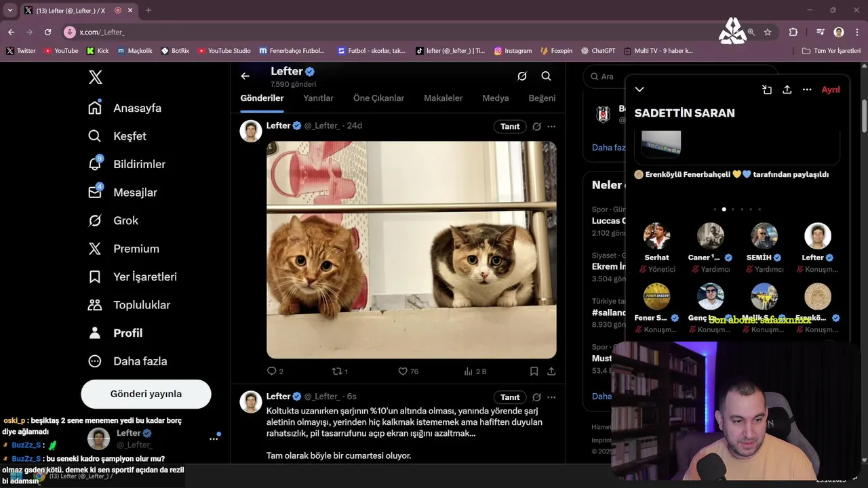Switch to the Medya tab
868x488 pixels.
[496, 98]
